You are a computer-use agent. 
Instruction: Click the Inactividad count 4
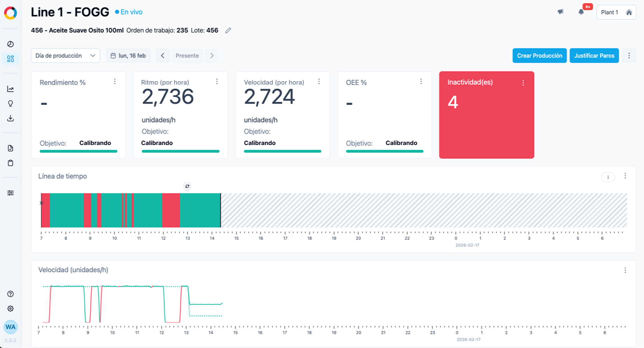[453, 102]
